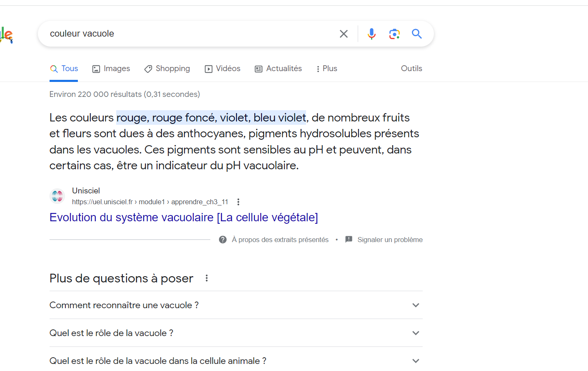The width and height of the screenshot is (588, 371).
Task: Switch to the Images tab
Action: (111, 68)
